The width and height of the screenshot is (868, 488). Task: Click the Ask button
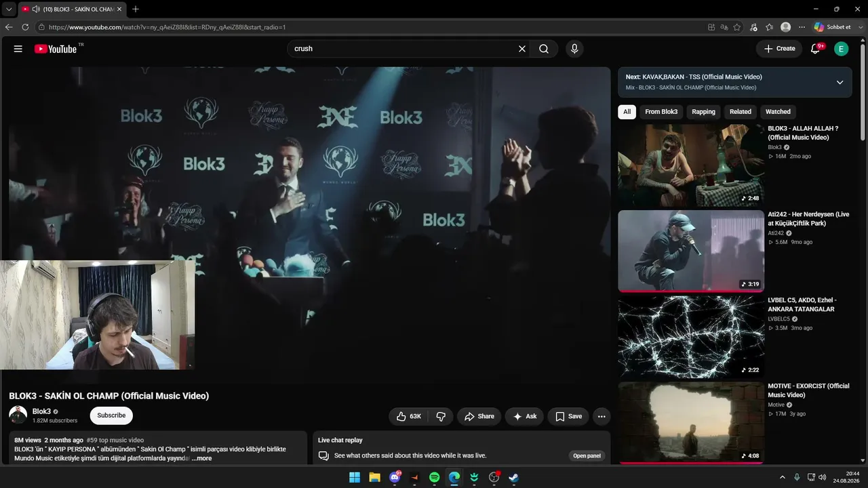tap(524, 416)
